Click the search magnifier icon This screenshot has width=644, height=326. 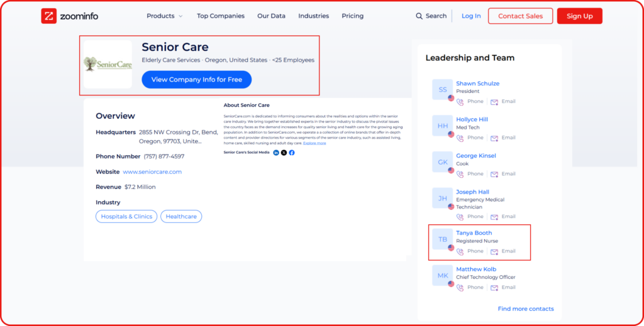(x=419, y=16)
